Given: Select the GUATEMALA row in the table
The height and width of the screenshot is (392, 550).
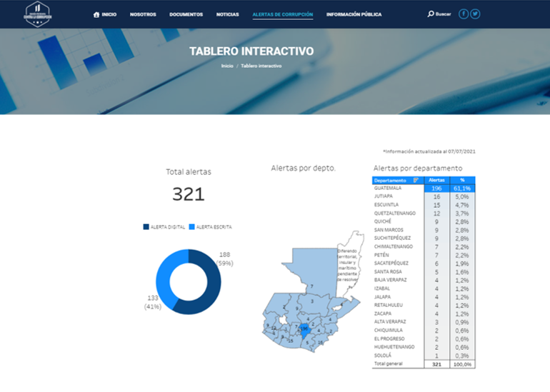Looking at the screenshot, I should tap(423, 189).
